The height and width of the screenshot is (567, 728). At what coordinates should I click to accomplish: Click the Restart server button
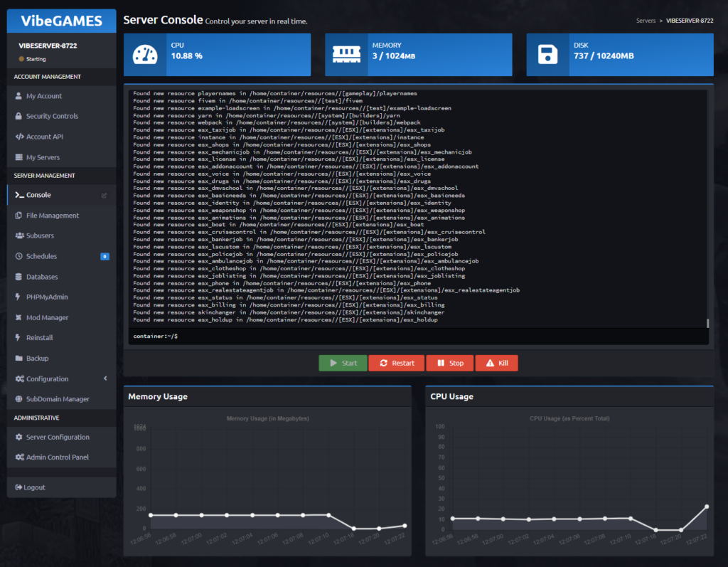pos(397,363)
